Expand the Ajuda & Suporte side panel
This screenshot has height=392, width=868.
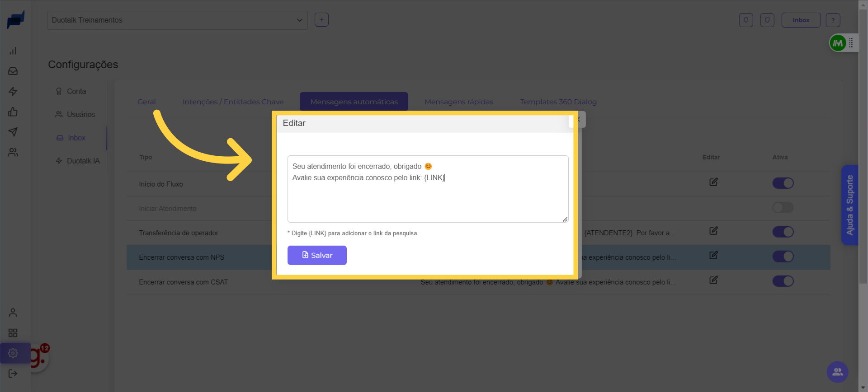850,205
